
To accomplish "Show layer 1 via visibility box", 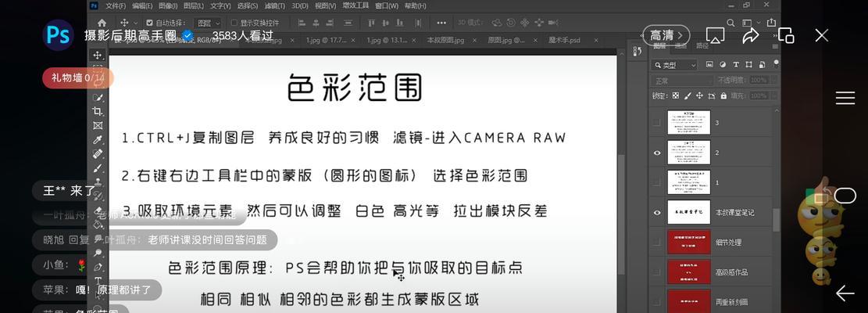I will tap(657, 182).
